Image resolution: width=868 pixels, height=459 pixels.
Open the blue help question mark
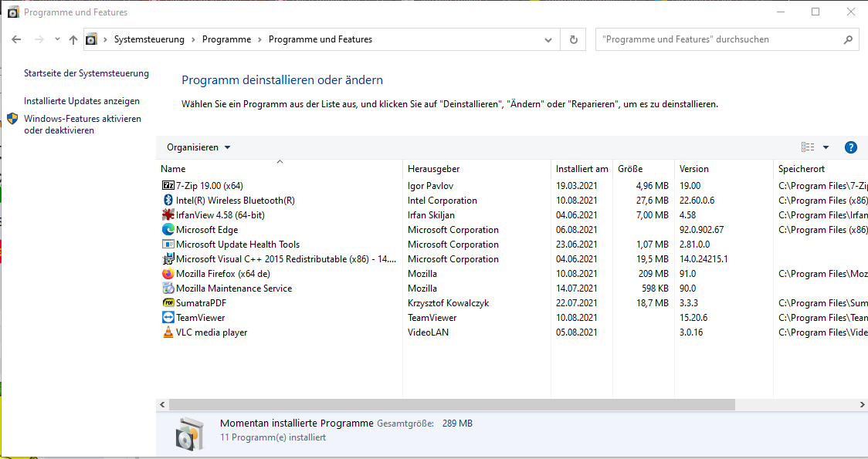[851, 147]
